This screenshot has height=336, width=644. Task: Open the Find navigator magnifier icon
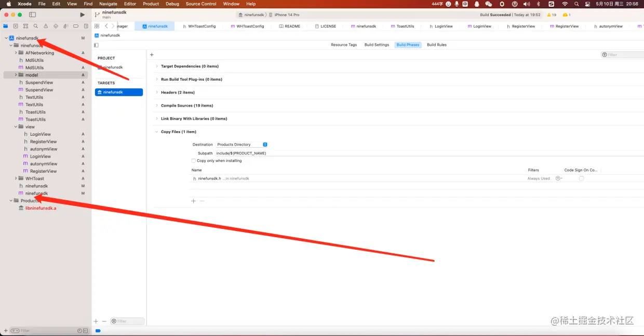35,26
